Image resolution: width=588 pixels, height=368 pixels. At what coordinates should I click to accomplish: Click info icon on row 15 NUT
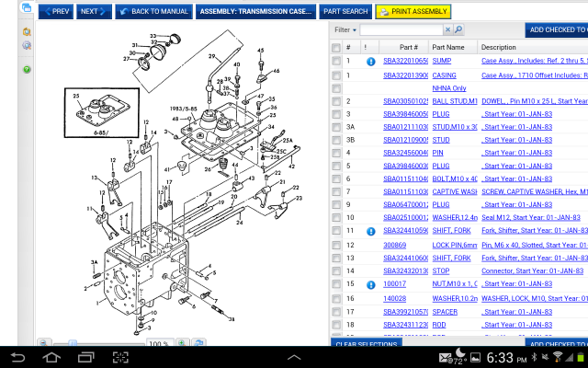coord(370,285)
